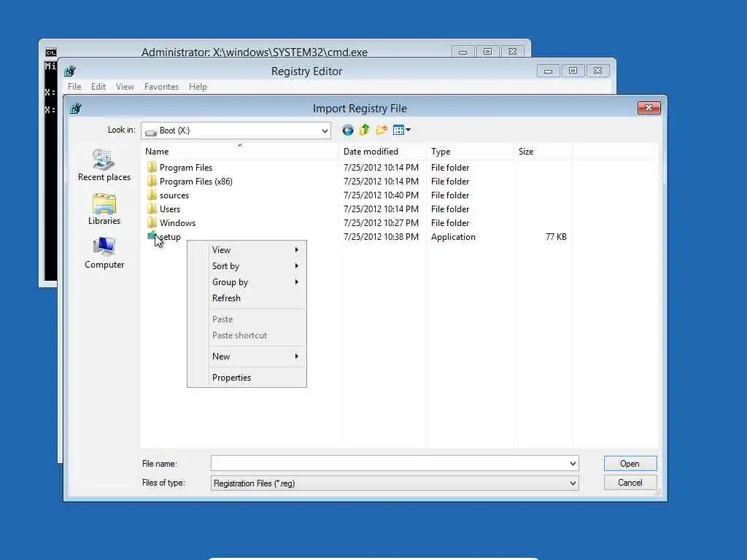Click Registry Editor window title icon
The width and height of the screenshot is (747, 560).
point(70,71)
